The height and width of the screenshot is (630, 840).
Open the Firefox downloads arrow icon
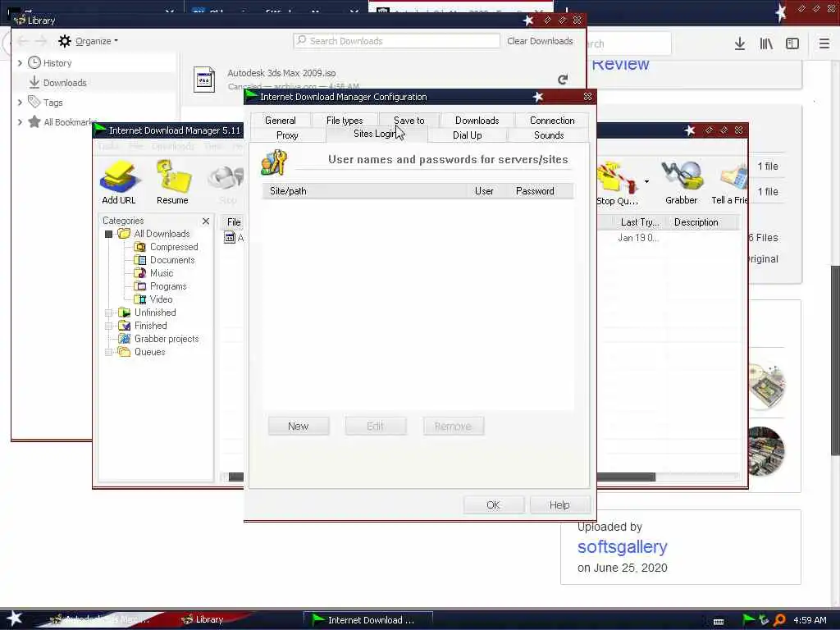pyautogui.click(x=739, y=44)
